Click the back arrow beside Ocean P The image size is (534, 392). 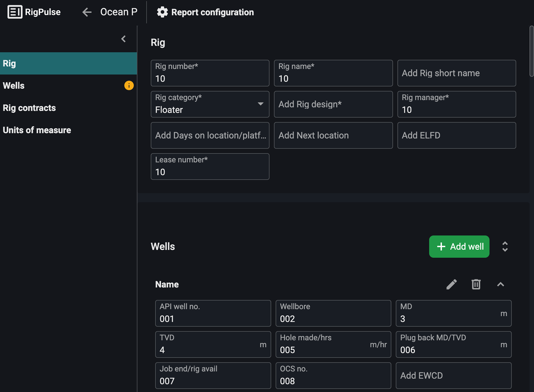point(87,12)
